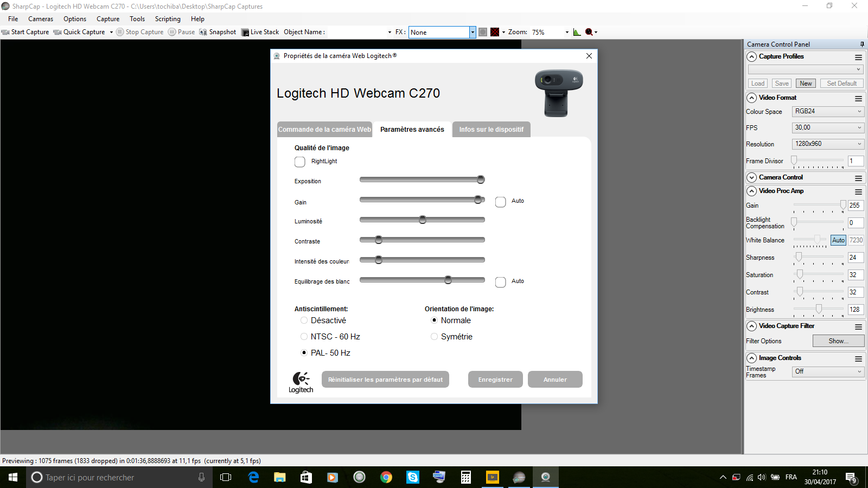868x488 pixels.
Task: Open the File menu
Action: [x=13, y=19]
